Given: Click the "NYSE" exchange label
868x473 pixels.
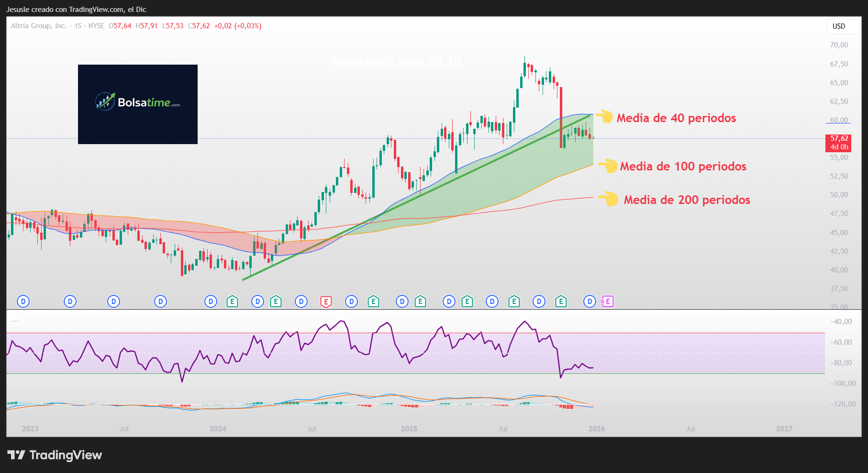Looking at the screenshot, I should [x=96, y=26].
